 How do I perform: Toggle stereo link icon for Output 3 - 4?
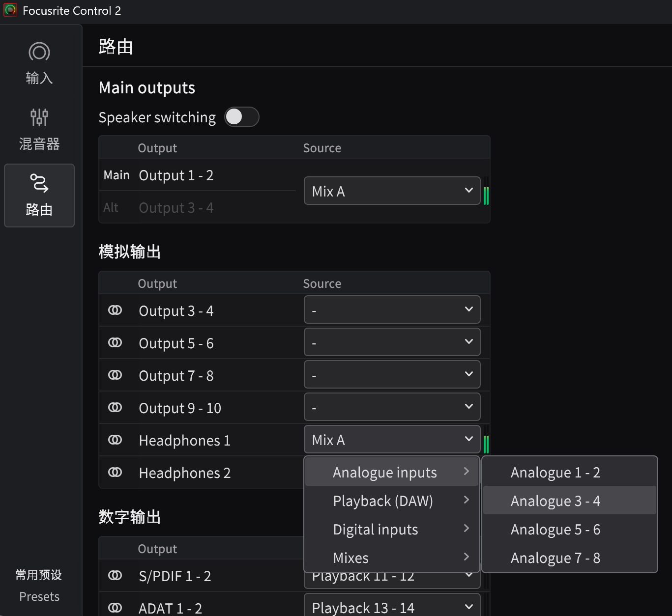[x=115, y=310]
